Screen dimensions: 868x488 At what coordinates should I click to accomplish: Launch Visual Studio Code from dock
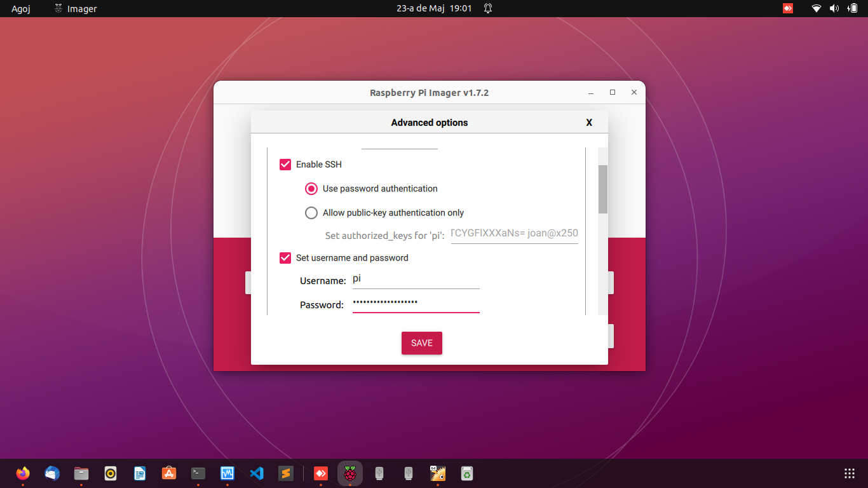click(257, 473)
